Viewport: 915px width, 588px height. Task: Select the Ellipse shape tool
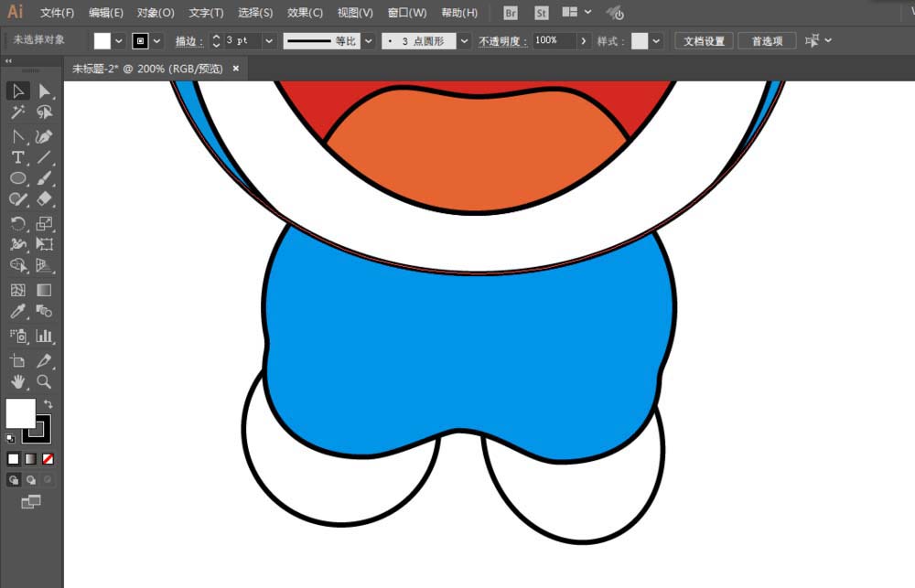pos(18,178)
